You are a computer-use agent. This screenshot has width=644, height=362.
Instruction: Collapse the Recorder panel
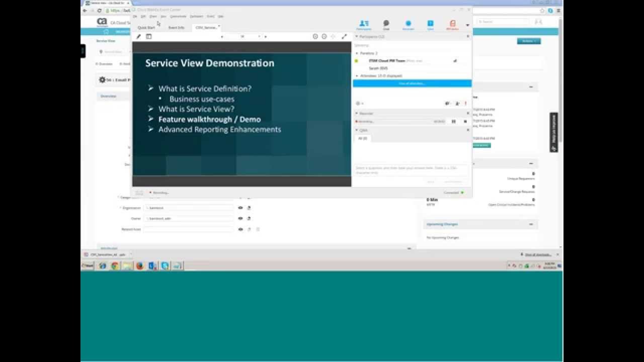pyautogui.click(x=356, y=114)
